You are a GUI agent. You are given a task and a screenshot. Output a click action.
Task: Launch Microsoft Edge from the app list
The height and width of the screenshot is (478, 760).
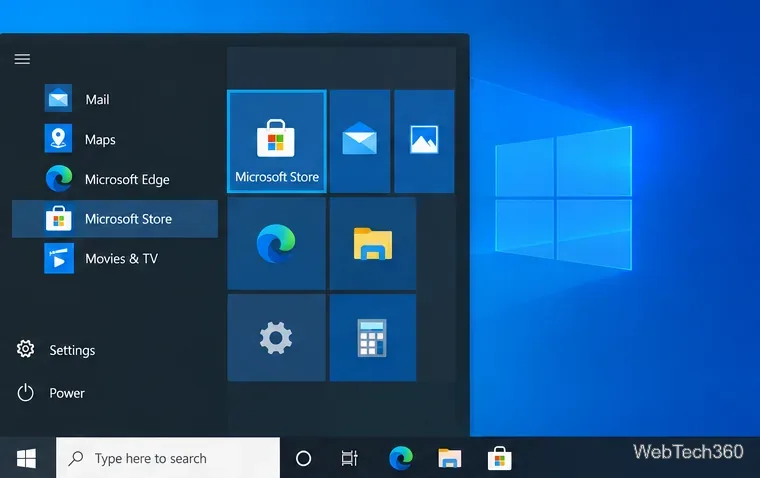tap(115, 179)
